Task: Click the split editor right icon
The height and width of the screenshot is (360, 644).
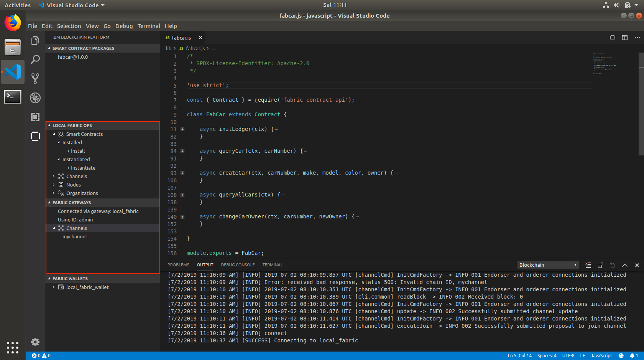Action: click(625, 38)
